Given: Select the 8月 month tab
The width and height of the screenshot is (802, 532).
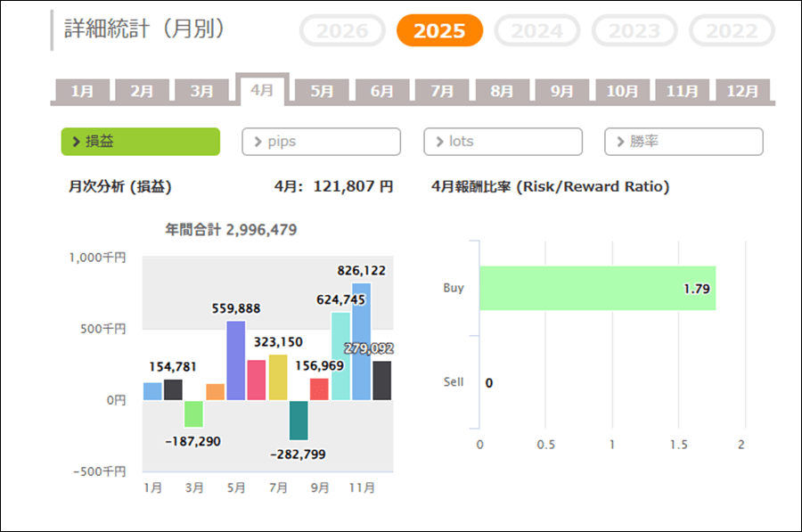Looking at the screenshot, I should coord(502,91).
